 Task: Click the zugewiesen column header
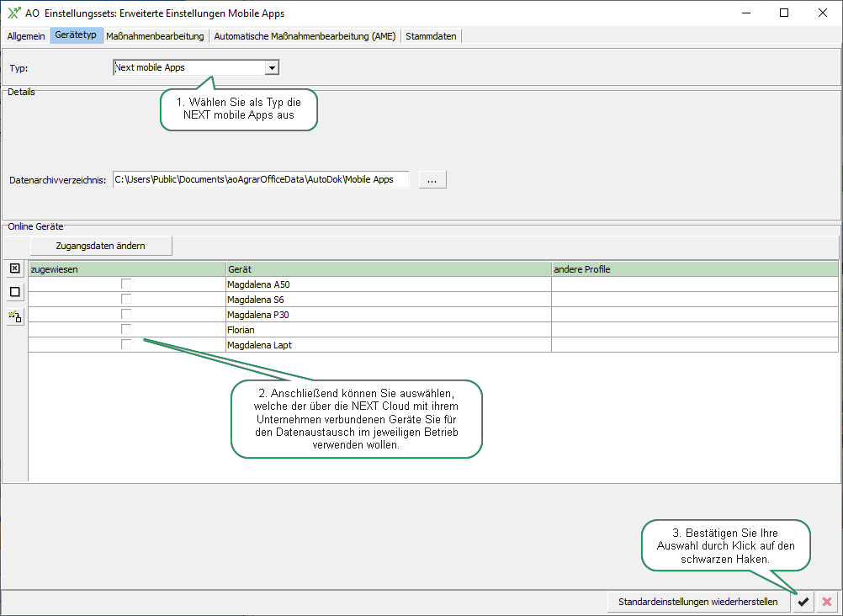click(x=126, y=269)
